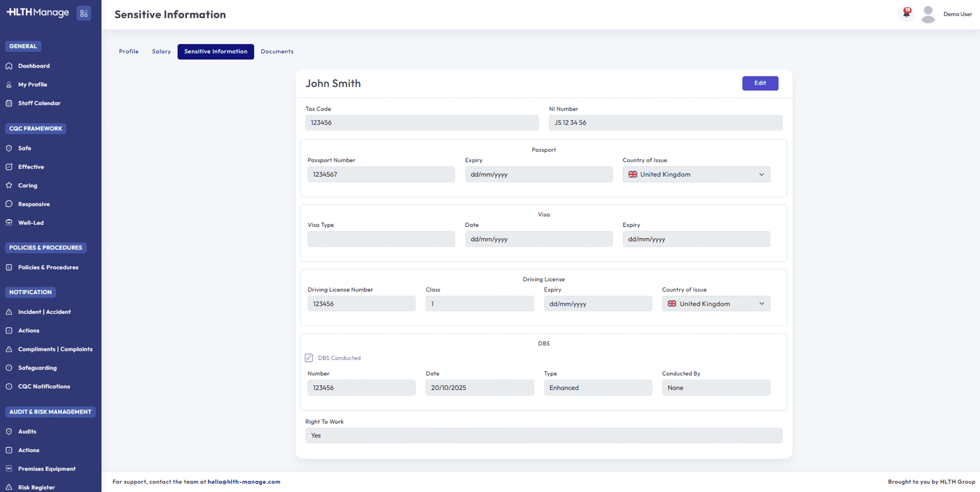Click the Passport Number field
This screenshot has height=492, width=980.
(381, 174)
